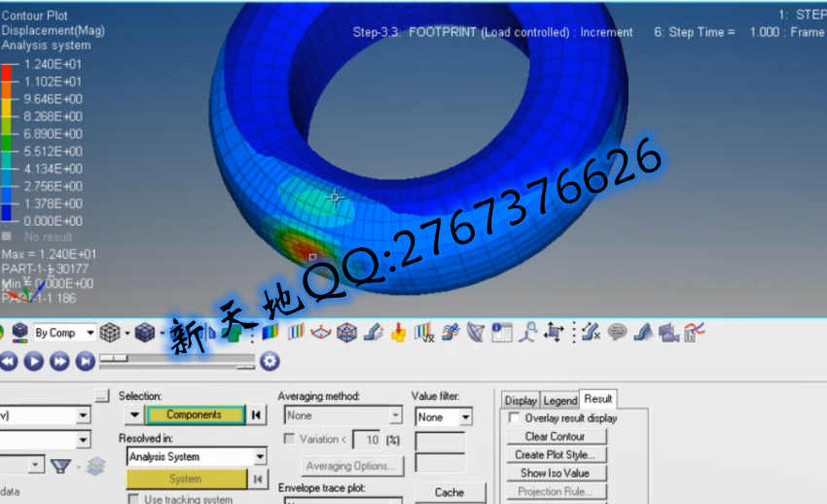Click the shaded mesh cube icon
The height and width of the screenshot is (504, 827).
point(145,333)
